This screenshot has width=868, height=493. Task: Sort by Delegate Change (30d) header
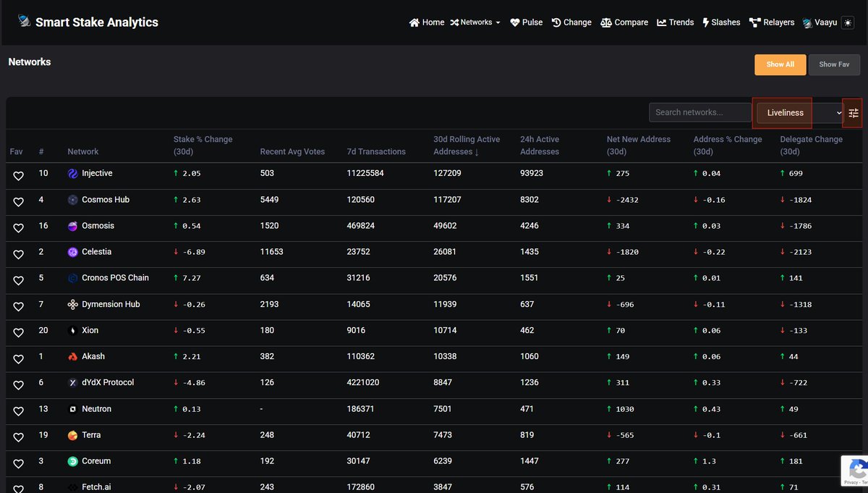click(x=811, y=145)
